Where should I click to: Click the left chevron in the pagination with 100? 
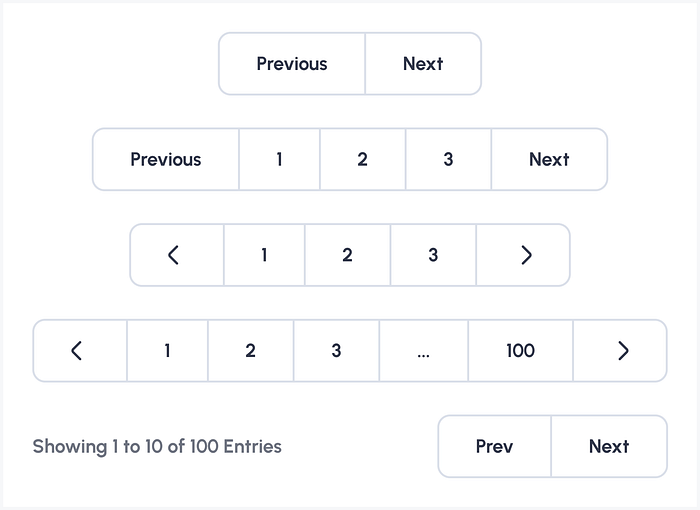pyautogui.click(x=80, y=351)
